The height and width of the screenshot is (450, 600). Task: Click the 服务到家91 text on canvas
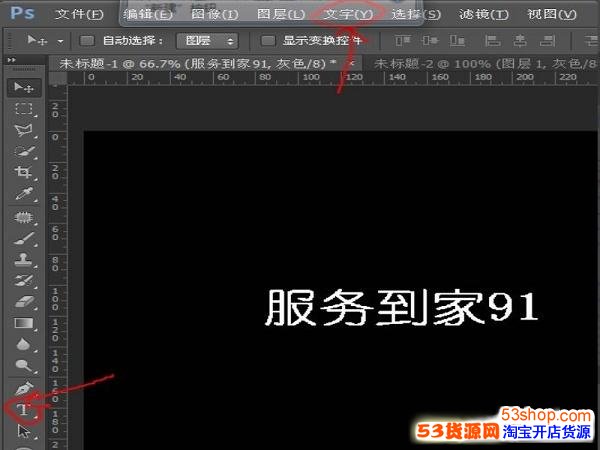(402, 307)
